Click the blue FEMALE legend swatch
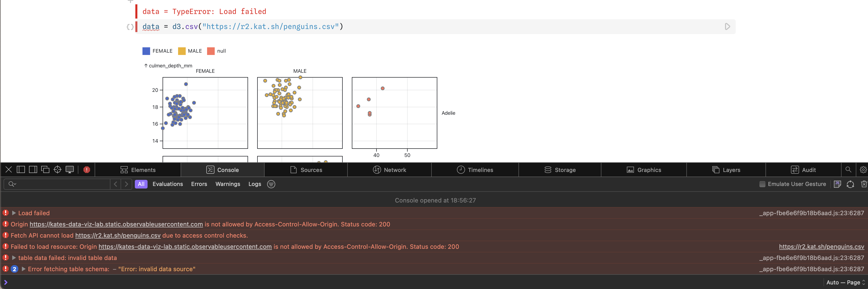This screenshot has height=289, width=868. coord(146,51)
